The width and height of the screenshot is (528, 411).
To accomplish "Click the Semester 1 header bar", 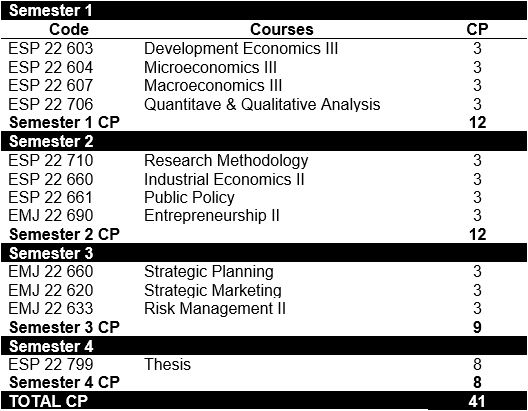I will (x=264, y=10).
